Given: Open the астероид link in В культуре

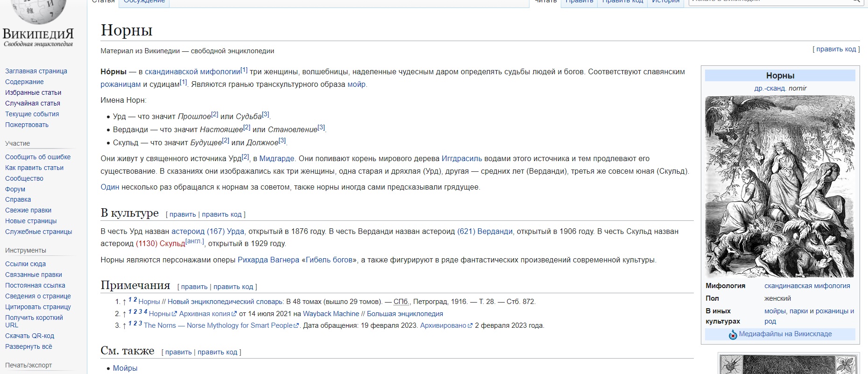Looking at the screenshot, I should pos(188,232).
